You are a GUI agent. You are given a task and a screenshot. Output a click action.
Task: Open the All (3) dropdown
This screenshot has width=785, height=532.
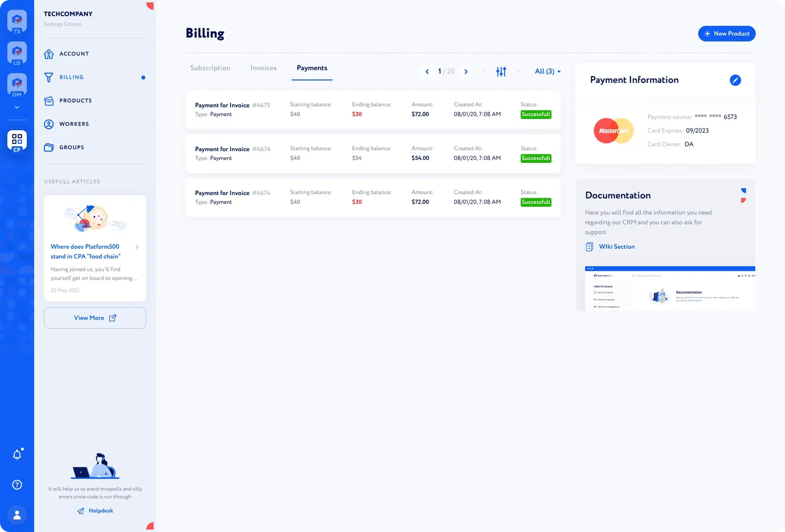[548, 72]
